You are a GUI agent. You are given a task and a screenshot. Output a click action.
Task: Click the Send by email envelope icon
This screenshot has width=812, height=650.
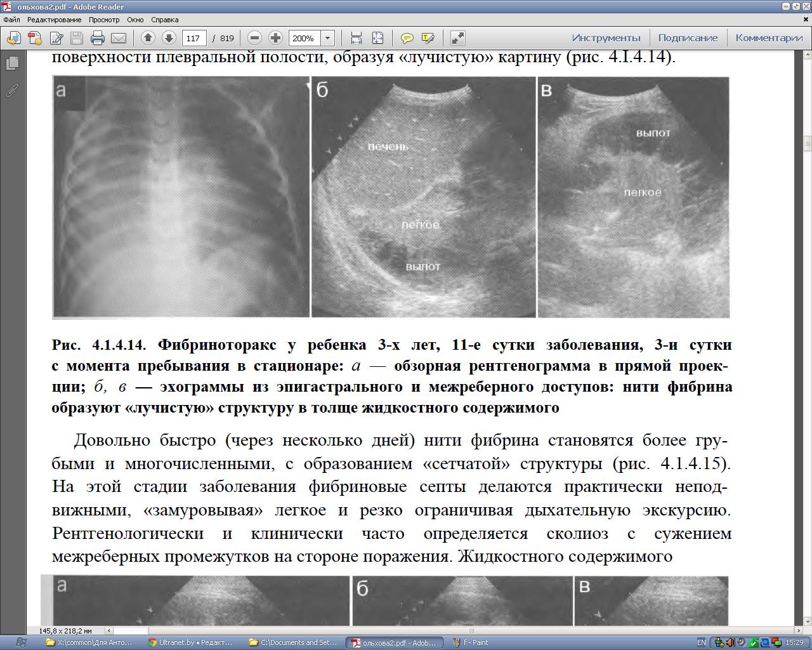(119, 38)
